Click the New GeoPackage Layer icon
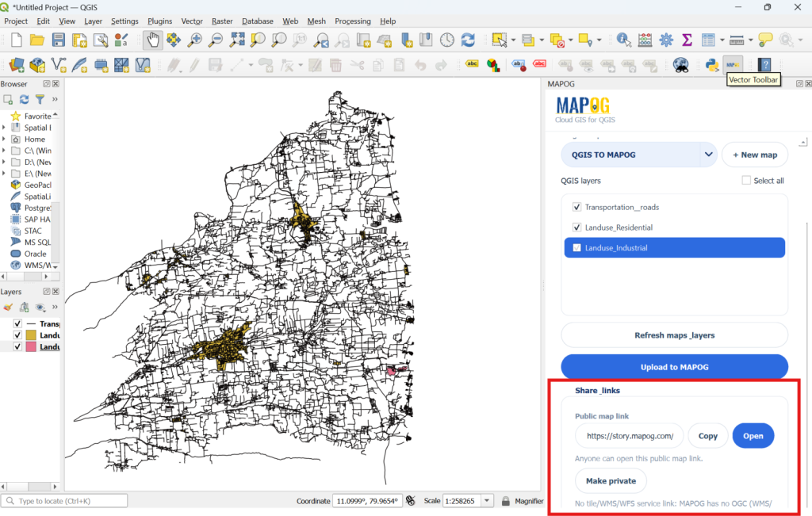Image resolution: width=812 pixels, height=516 pixels. click(37, 65)
